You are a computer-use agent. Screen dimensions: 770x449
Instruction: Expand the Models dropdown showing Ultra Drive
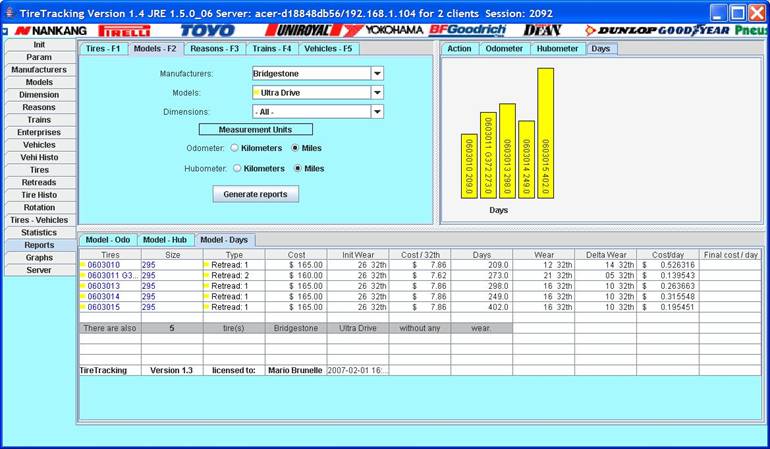(x=377, y=92)
